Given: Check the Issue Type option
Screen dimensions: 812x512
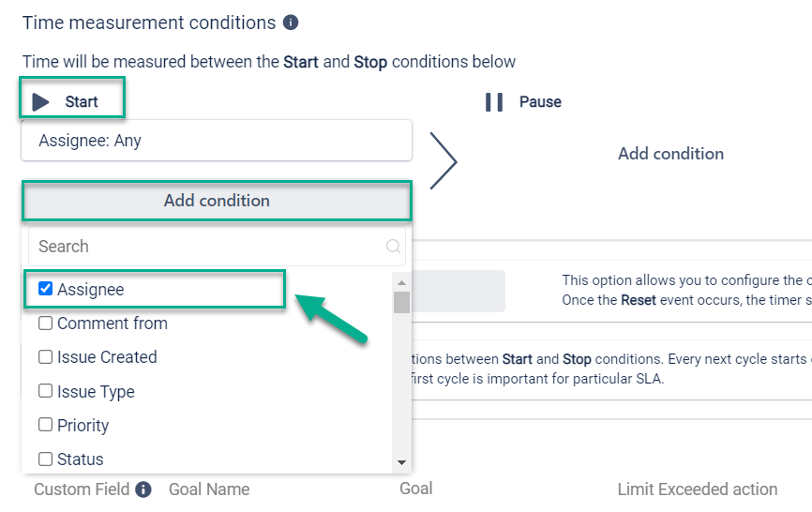Looking at the screenshot, I should click(x=45, y=391).
